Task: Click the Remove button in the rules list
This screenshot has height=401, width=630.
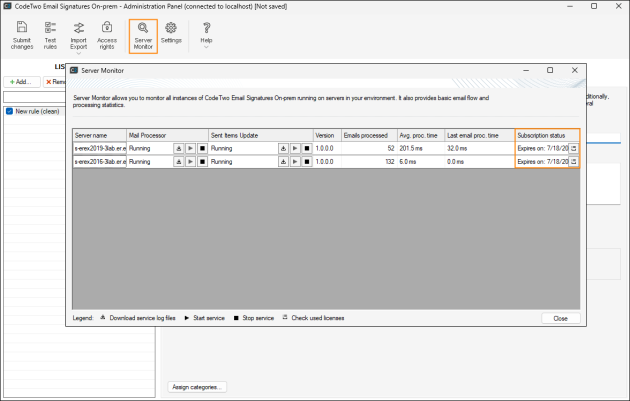Action: click(x=55, y=82)
